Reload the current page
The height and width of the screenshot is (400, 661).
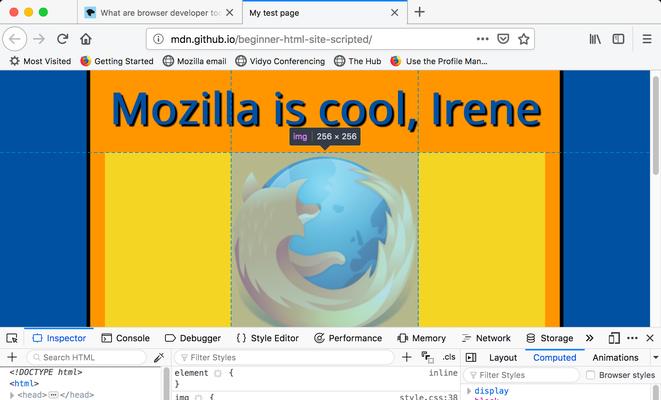tap(62, 39)
